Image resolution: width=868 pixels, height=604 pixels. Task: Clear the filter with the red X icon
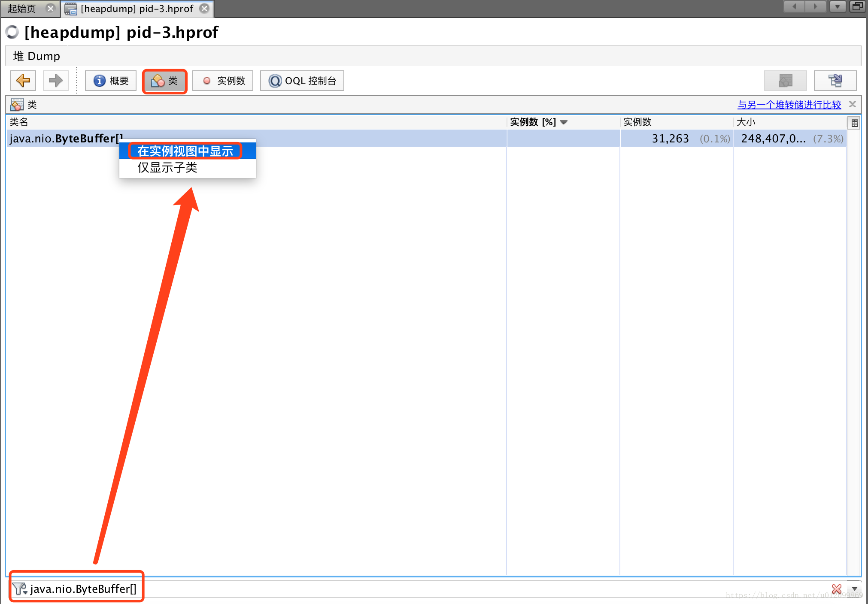tap(837, 589)
